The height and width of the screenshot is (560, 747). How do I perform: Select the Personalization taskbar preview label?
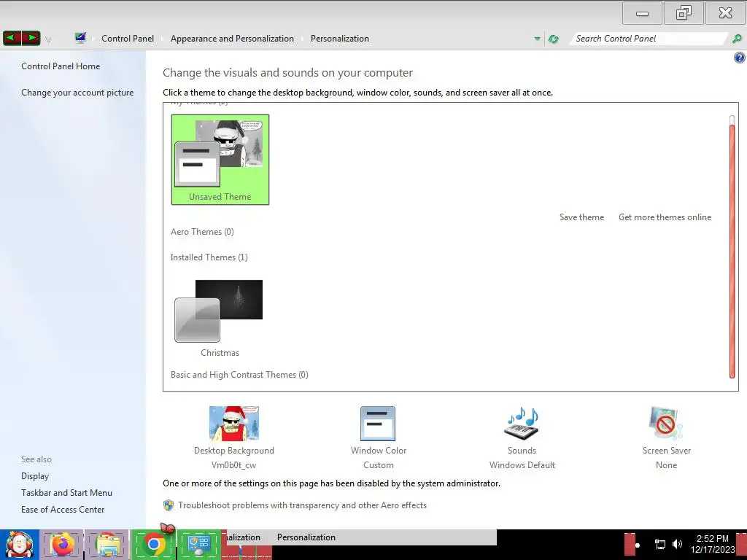click(306, 537)
